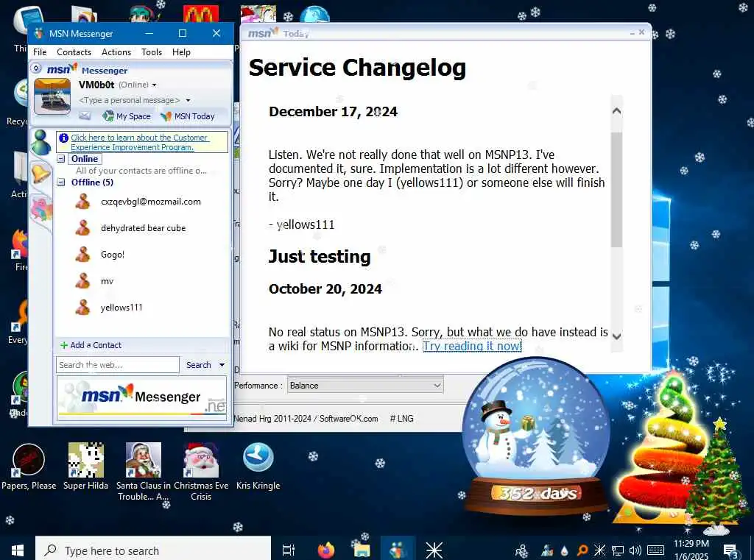The height and width of the screenshot is (560, 754).
Task: Open Christmas Eve Crisis desktop shortcut
Action: [x=201, y=471]
